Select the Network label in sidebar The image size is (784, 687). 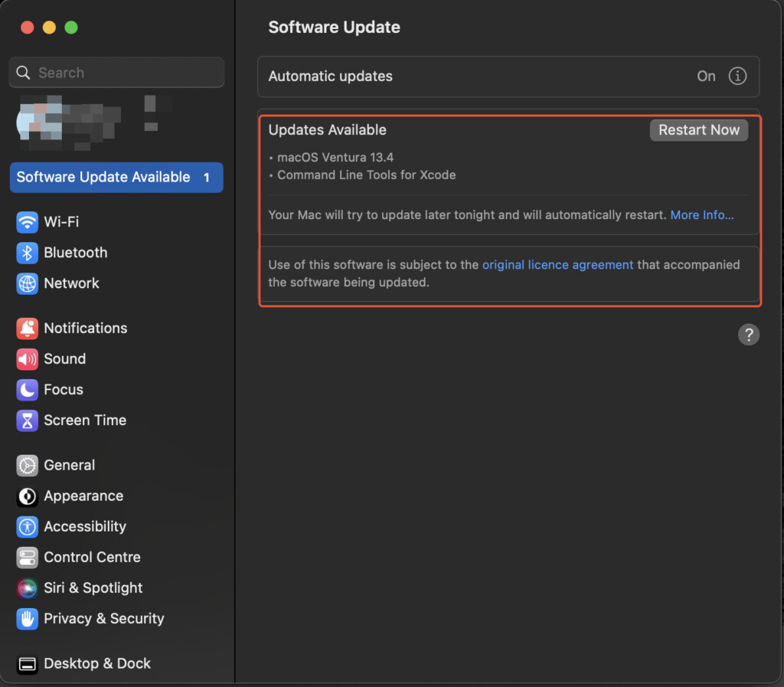pos(71,283)
